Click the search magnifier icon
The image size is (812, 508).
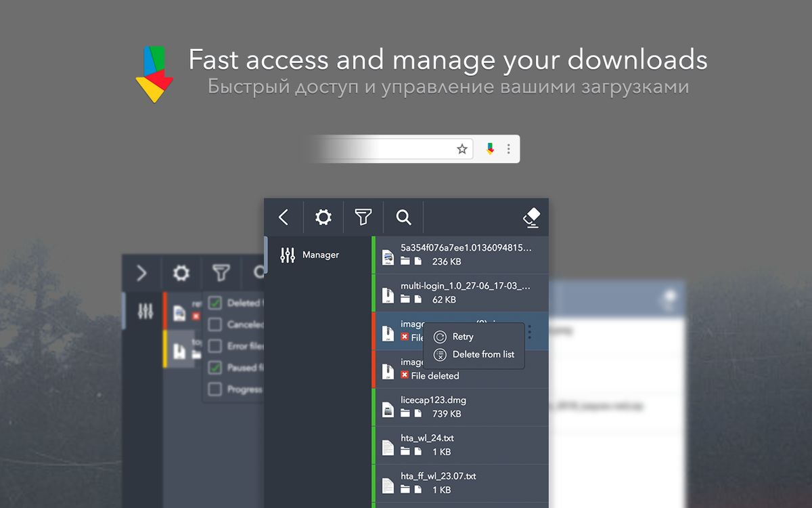pos(403,217)
